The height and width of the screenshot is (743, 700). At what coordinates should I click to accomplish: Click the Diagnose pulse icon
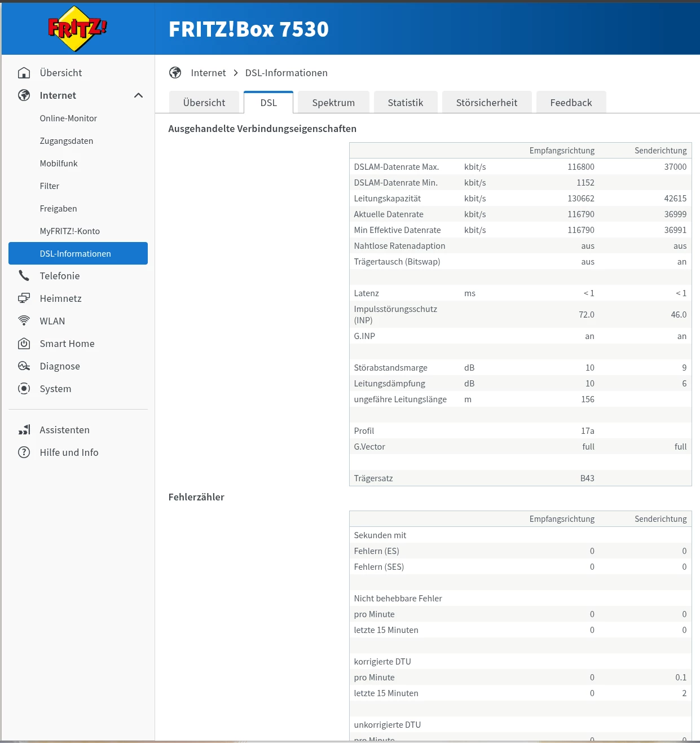click(24, 366)
